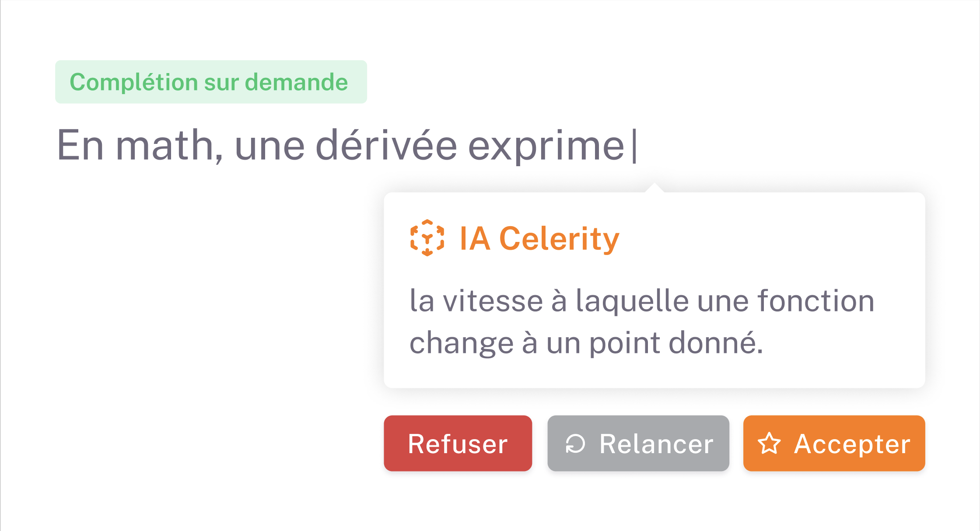This screenshot has height=531, width=980.
Task: Click the star icon in Accepter
Action: 769,444
